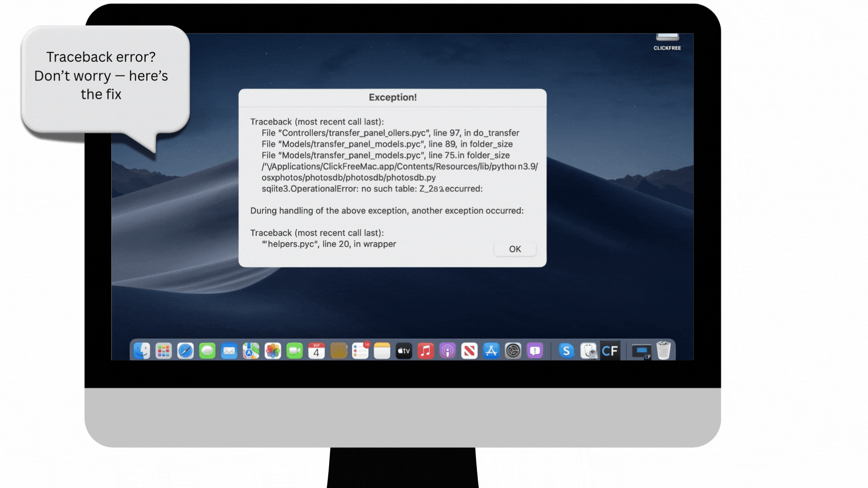Click the "Exception!" dialog title
868x488 pixels.
coord(392,97)
